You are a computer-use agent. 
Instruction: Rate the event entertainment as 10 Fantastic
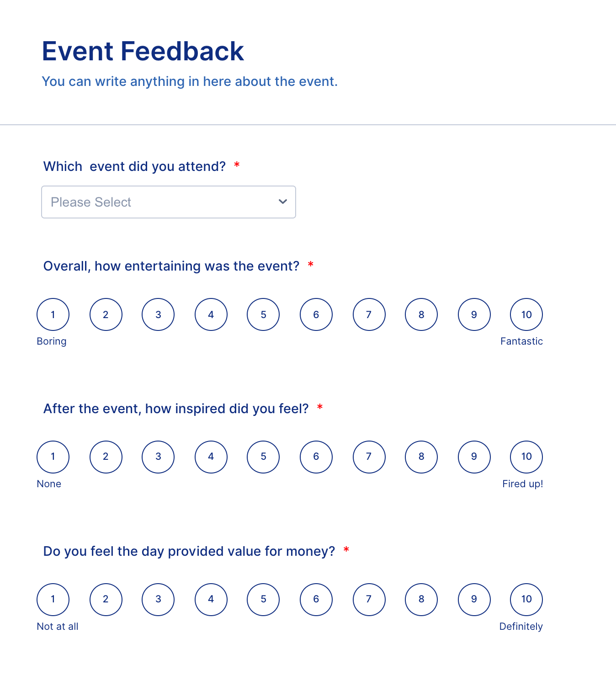pos(526,314)
